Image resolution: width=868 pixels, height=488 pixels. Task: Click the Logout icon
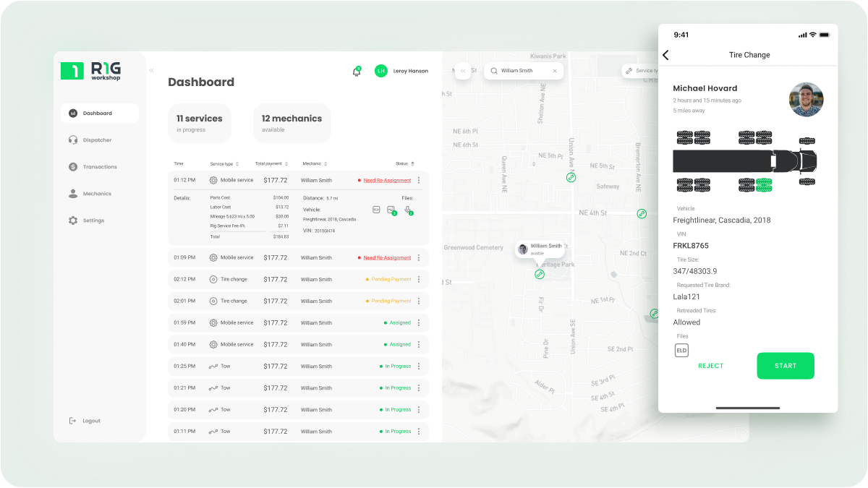72,421
